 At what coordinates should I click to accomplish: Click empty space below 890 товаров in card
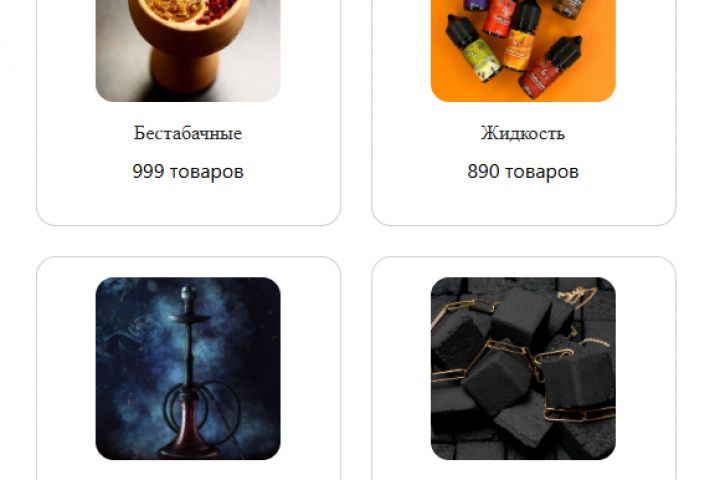pos(523,204)
